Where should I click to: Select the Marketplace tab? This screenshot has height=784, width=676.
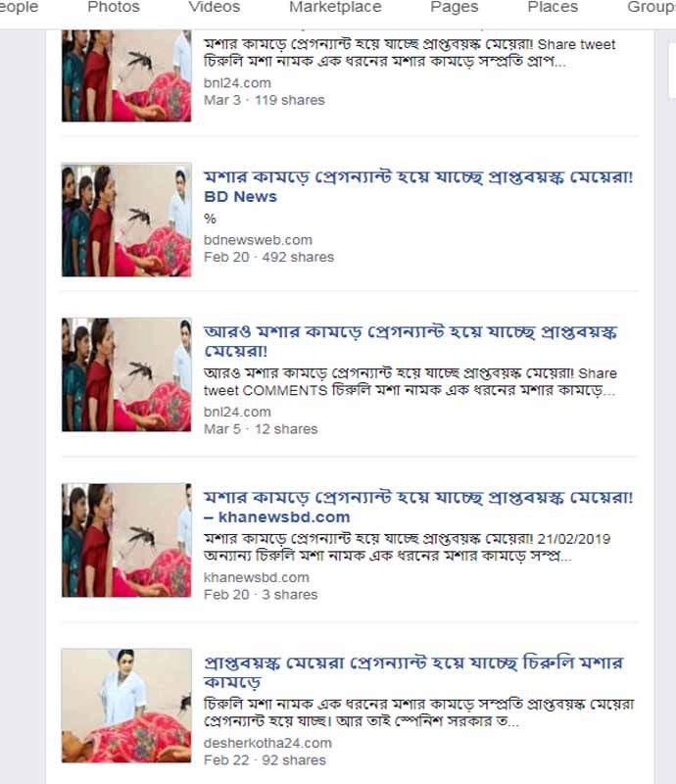pyautogui.click(x=335, y=7)
